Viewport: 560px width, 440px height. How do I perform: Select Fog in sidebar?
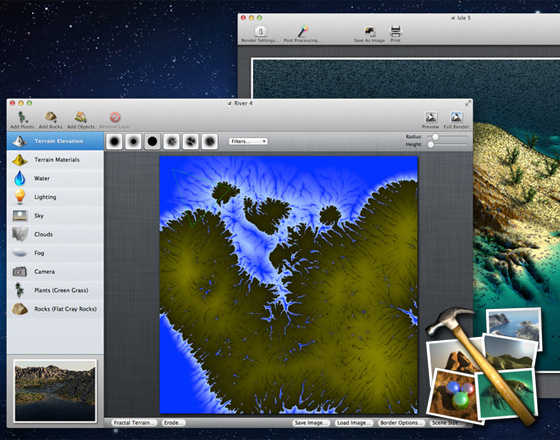55,253
